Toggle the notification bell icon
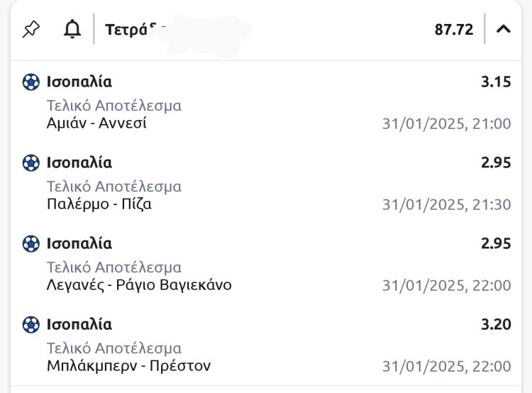The height and width of the screenshot is (393, 532). coord(72,30)
